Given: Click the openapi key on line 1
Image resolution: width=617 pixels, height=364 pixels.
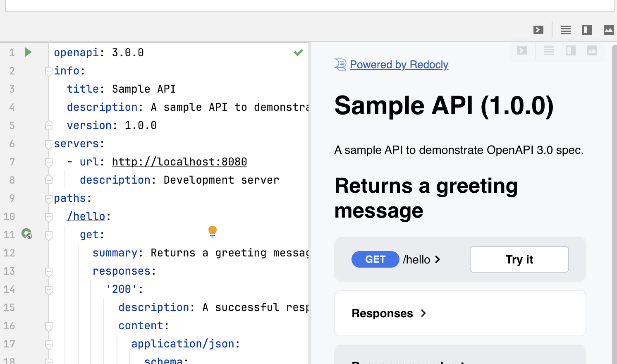Looking at the screenshot, I should [77, 53].
